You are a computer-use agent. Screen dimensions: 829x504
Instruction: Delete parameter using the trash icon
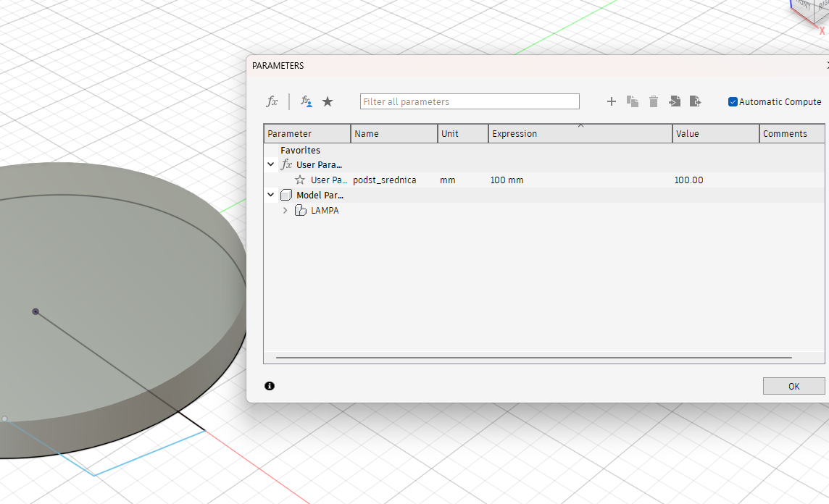(x=654, y=102)
